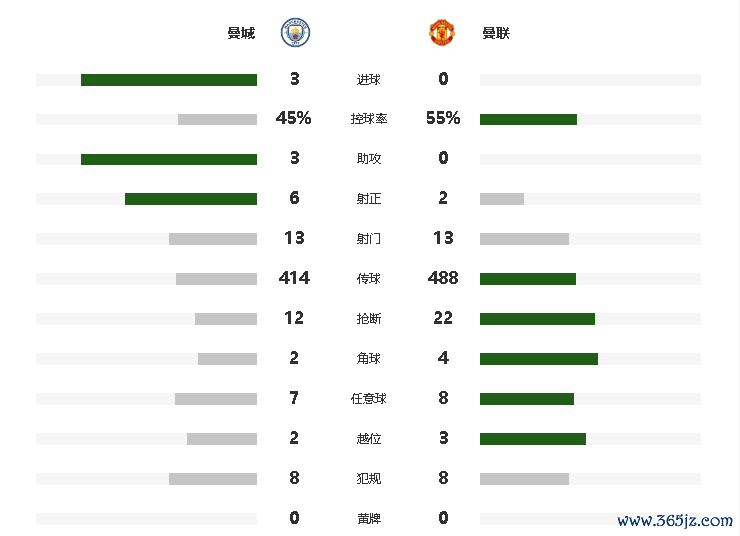
Task: Click the 进球 stat label
Action: (368, 80)
